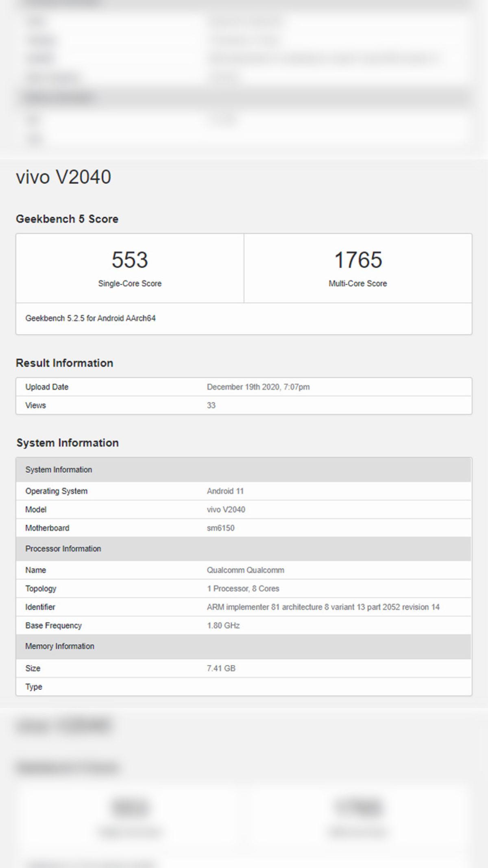Image resolution: width=488 pixels, height=868 pixels.
Task: Click the multi-core score value 1765
Action: (x=358, y=260)
